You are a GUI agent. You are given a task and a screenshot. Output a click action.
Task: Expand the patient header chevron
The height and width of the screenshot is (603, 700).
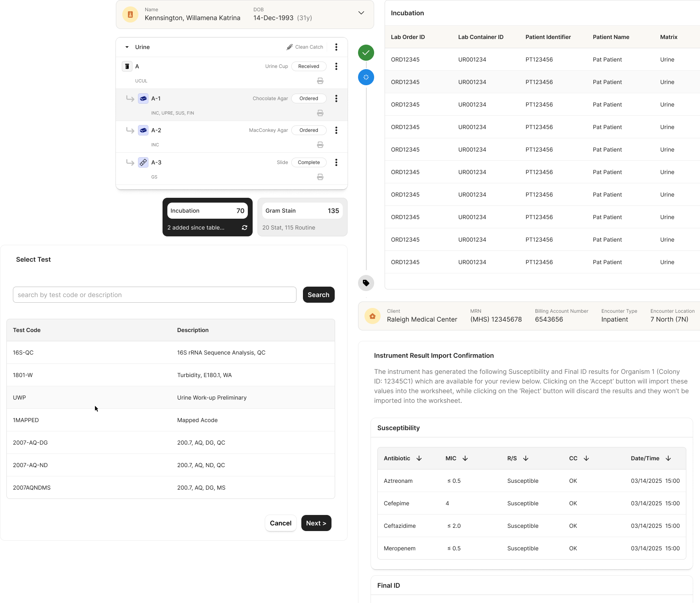pos(361,13)
